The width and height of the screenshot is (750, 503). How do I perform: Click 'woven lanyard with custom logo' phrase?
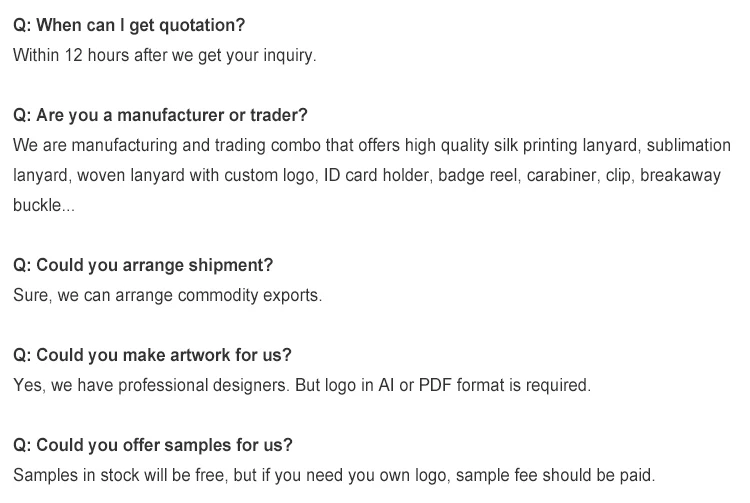click(195, 175)
